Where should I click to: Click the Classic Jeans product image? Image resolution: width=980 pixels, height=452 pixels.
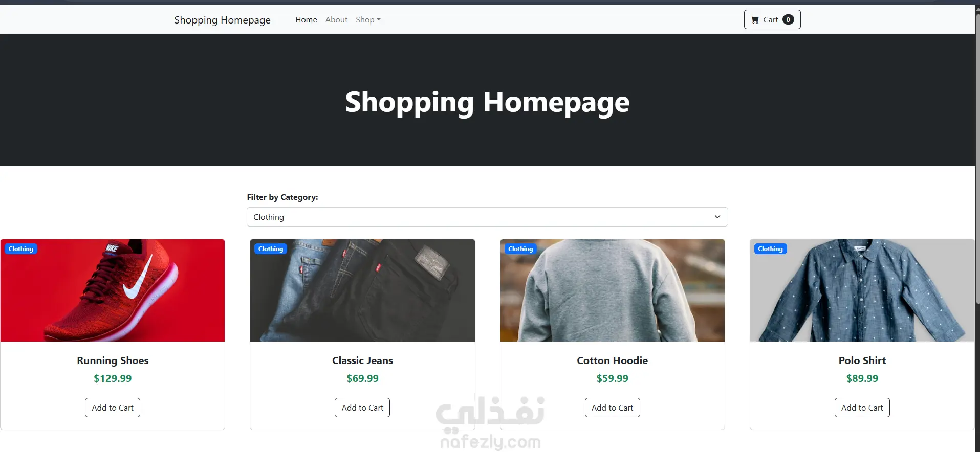[x=362, y=290]
